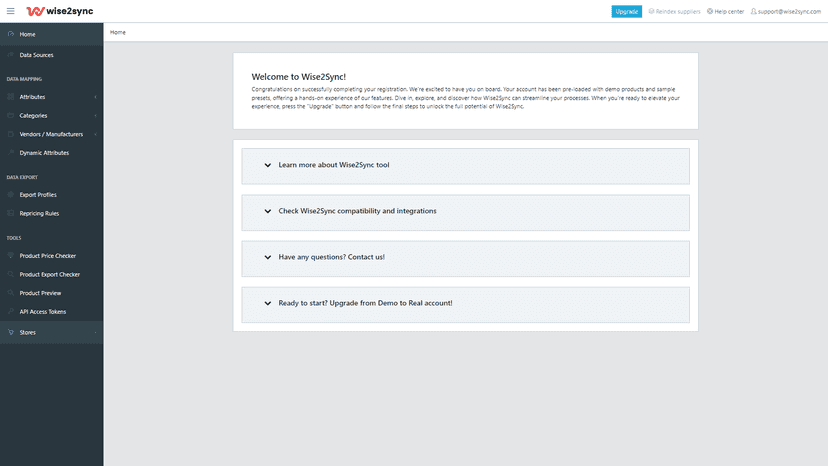Expand the Attributes sidebar submenu arrow
The height and width of the screenshot is (466, 828).
pyautogui.click(x=96, y=97)
